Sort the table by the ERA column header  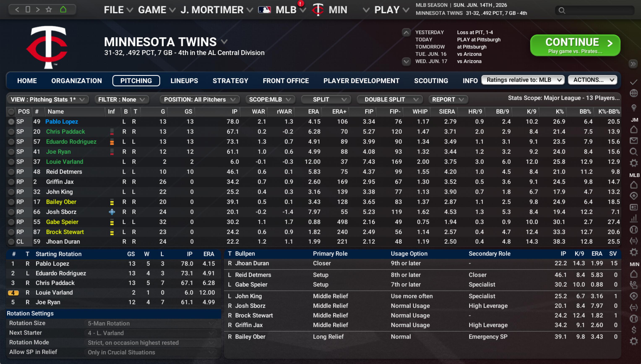pos(313,112)
